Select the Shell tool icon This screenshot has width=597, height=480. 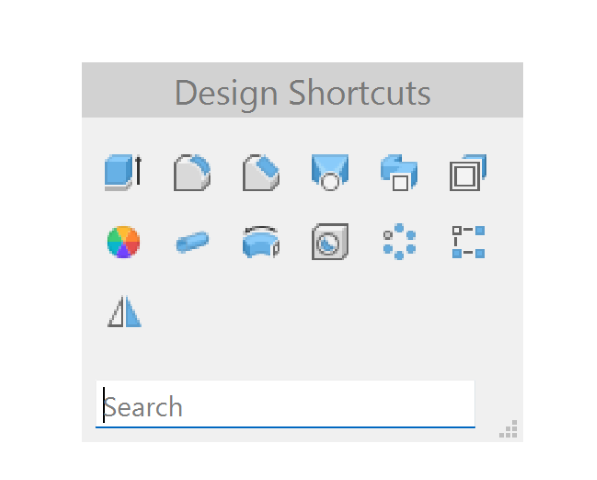(x=468, y=172)
